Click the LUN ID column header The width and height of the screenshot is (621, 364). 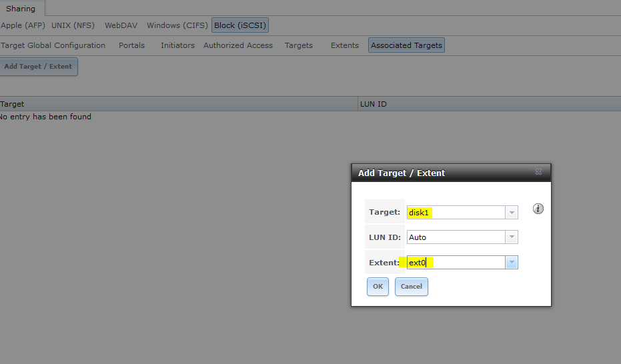pos(489,104)
